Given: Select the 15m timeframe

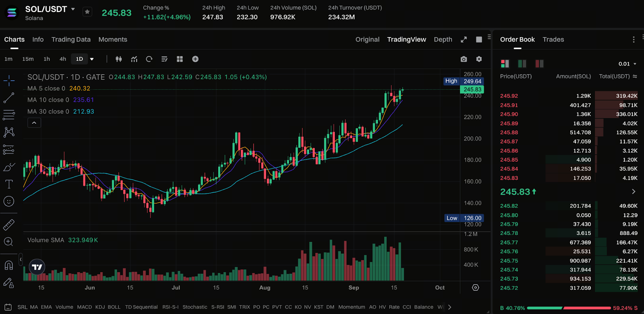Looking at the screenshot, I should click(28, 59).
